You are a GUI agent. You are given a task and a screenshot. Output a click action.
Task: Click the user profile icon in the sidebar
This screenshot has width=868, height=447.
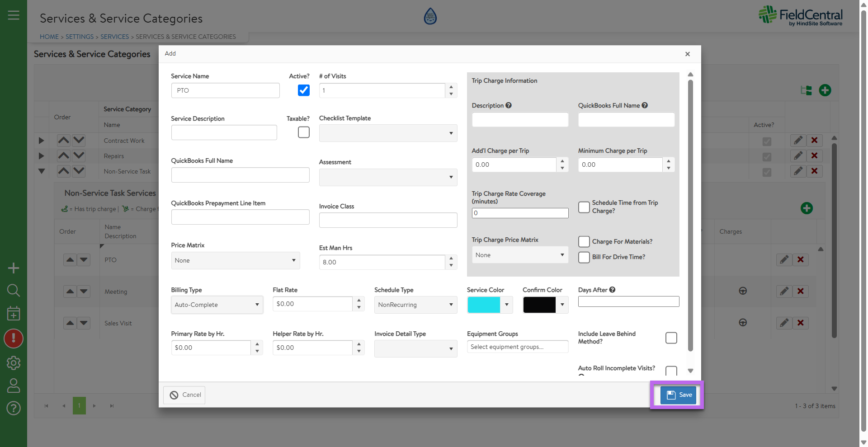click(14, 386)
